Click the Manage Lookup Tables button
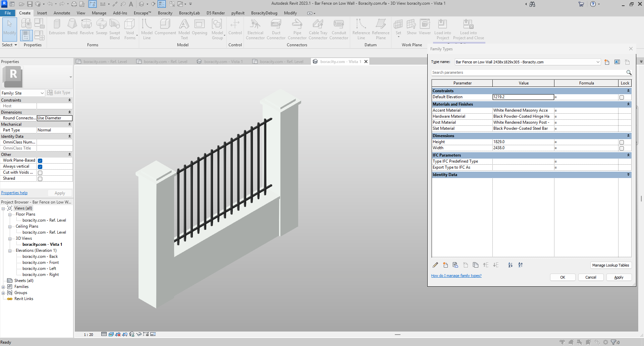 610,265
